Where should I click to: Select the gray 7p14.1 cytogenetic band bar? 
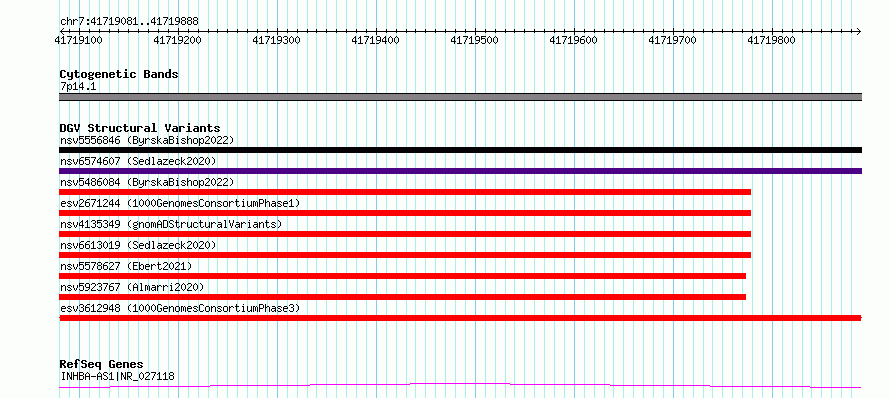(460, 97)
